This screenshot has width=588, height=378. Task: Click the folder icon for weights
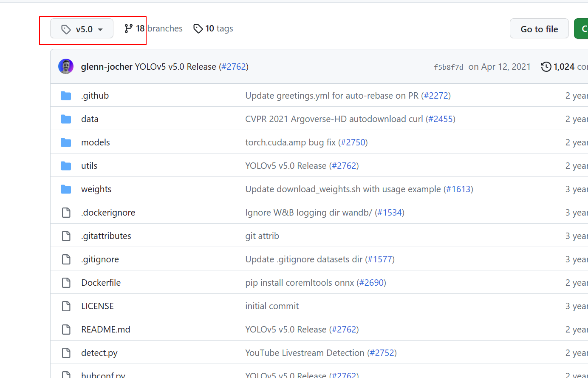coord(66,189)
